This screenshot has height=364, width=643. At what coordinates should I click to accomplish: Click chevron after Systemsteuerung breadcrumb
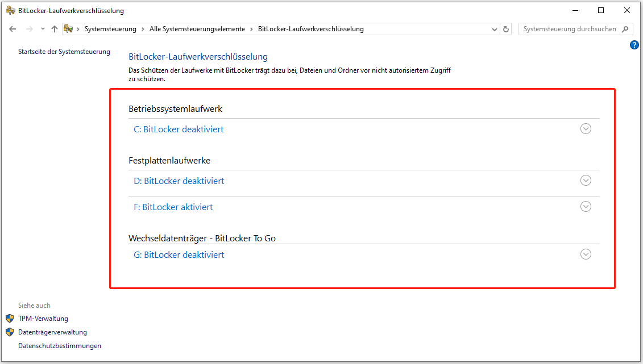[143, 29]
